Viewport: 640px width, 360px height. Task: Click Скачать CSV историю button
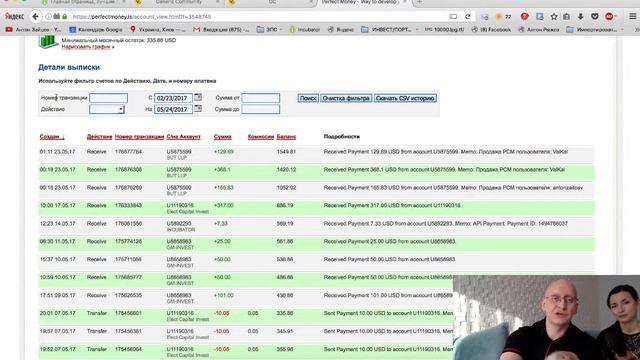click(x=405, y=98)
